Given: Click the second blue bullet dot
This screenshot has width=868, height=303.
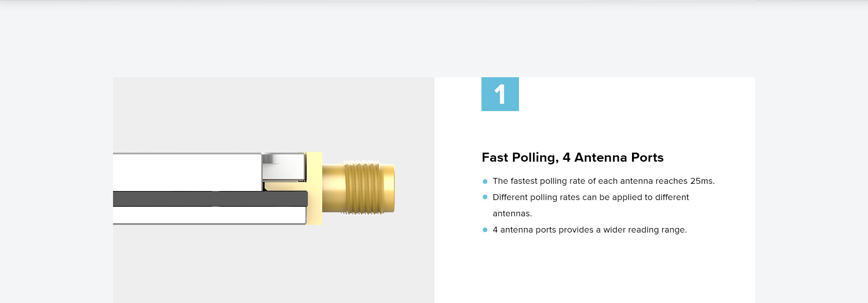Looking at the screenshot, I should (x=485, y=197).
